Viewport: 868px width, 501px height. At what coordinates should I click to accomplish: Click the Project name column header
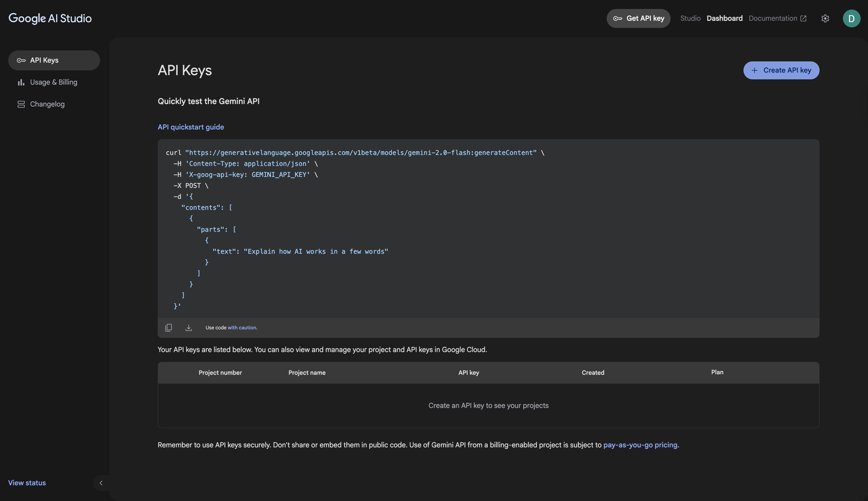(x=307, y=373)
